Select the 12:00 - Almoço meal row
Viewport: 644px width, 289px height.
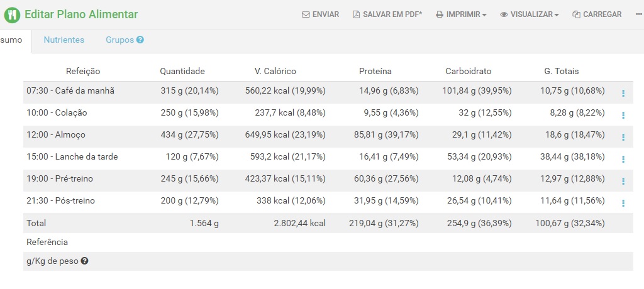pyautogui.click(x=328, y=134)
